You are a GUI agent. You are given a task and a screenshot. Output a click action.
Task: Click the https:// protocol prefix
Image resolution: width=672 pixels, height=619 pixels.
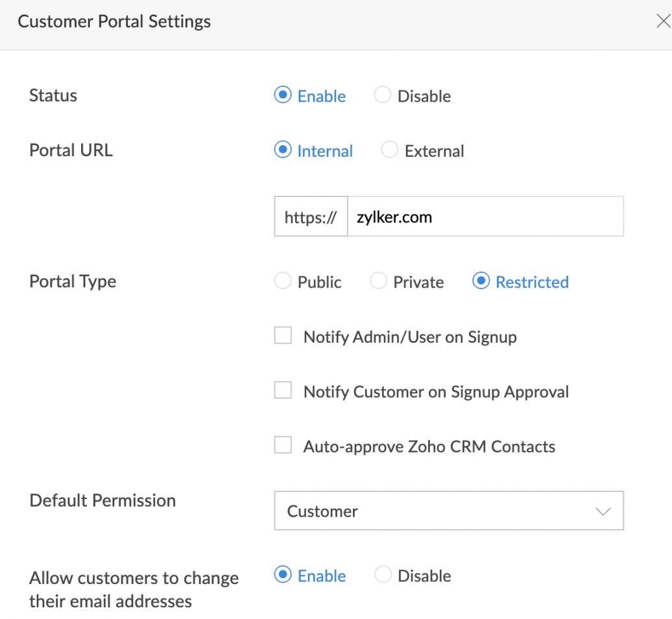pyautogui.click(x=310, y=216)
